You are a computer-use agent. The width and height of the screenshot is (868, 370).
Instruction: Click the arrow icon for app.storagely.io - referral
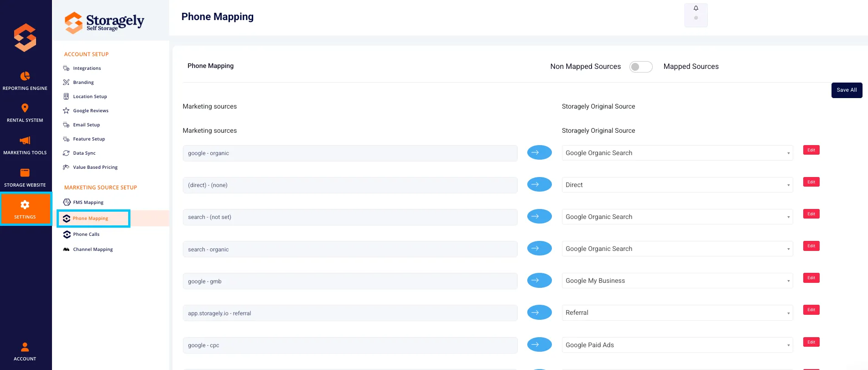540,312
